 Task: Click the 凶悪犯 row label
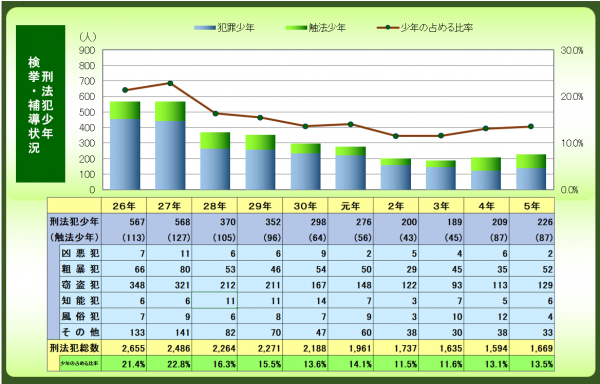(80, 253)
